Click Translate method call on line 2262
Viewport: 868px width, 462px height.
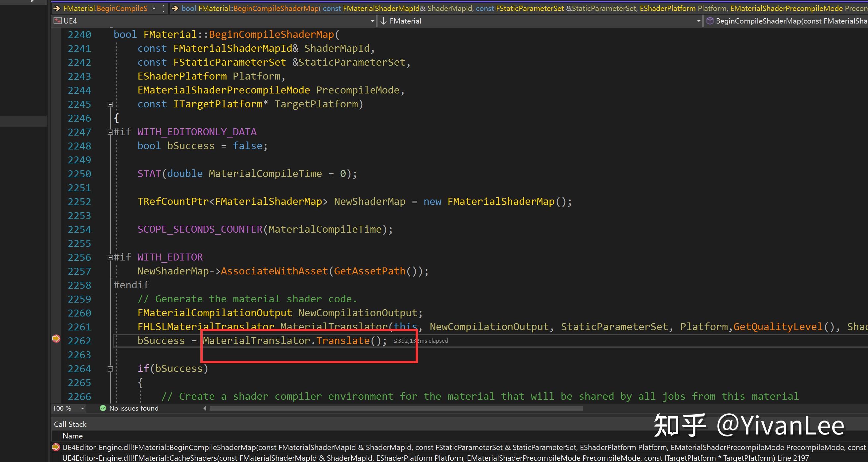[x=343, y=341]
